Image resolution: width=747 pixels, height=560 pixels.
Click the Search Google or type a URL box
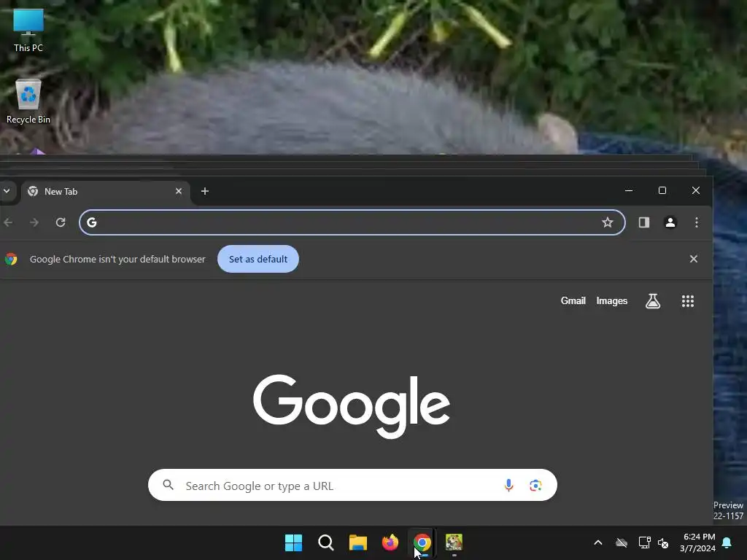(352, 485)
